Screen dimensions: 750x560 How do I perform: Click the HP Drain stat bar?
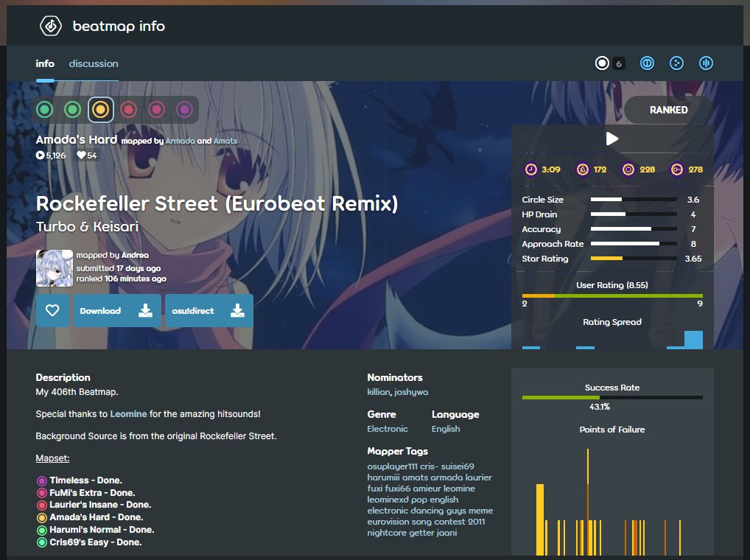click(x=634, y=214)
